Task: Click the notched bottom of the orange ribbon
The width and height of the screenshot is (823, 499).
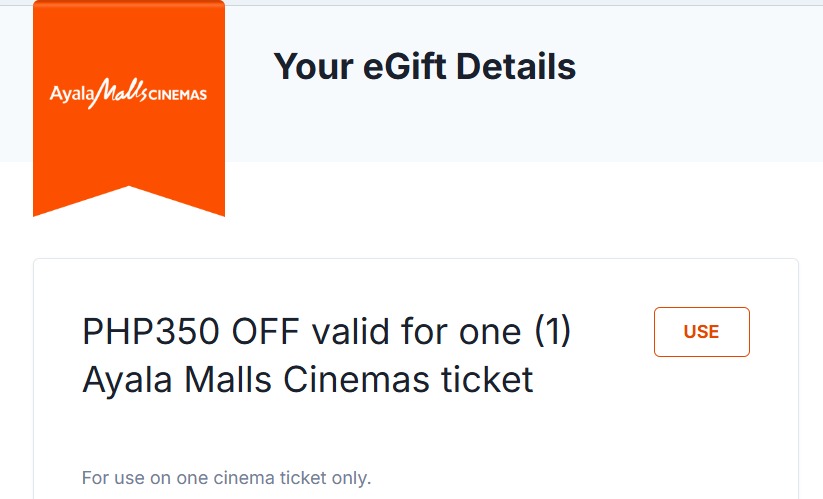Action: click(129, 198)
